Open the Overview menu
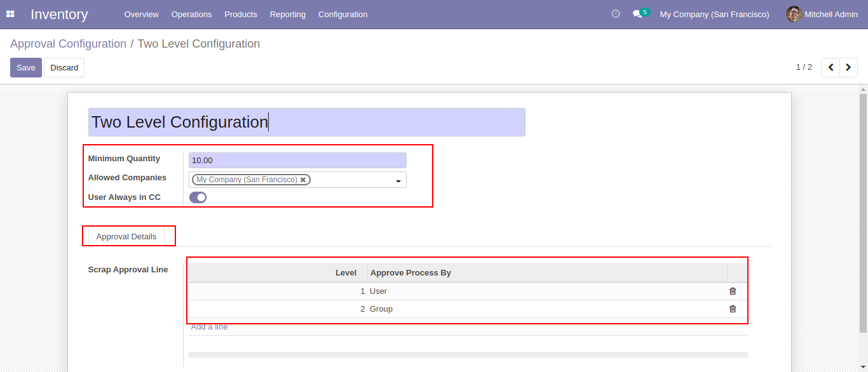Viewport: 868px width, 372px height. point(142,14)
